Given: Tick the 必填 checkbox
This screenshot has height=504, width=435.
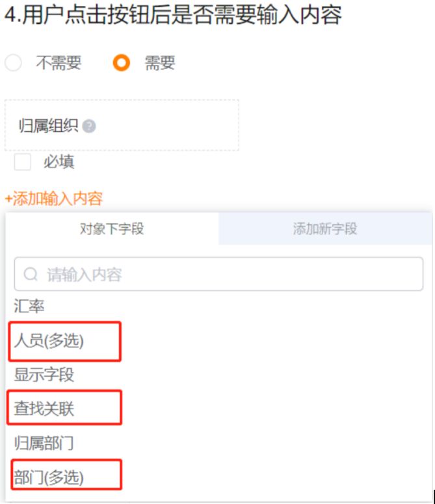Looking at the screenshot, I should 23,162.
